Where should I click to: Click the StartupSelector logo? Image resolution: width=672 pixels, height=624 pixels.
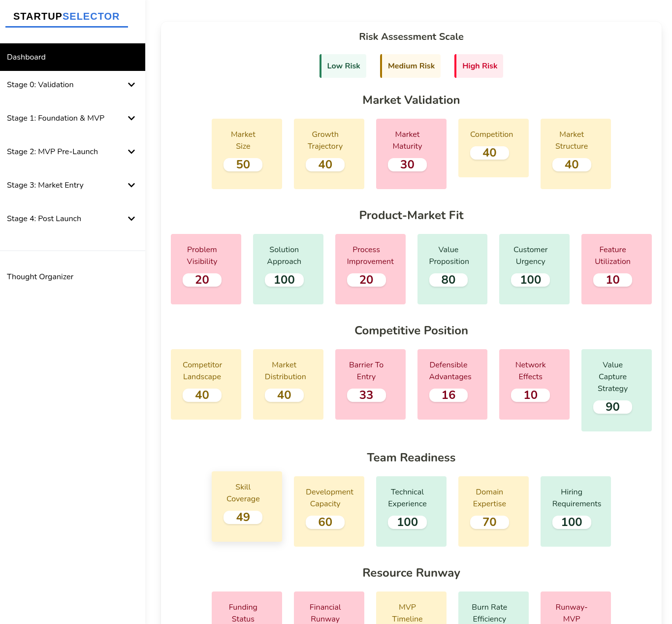(66, 16)
